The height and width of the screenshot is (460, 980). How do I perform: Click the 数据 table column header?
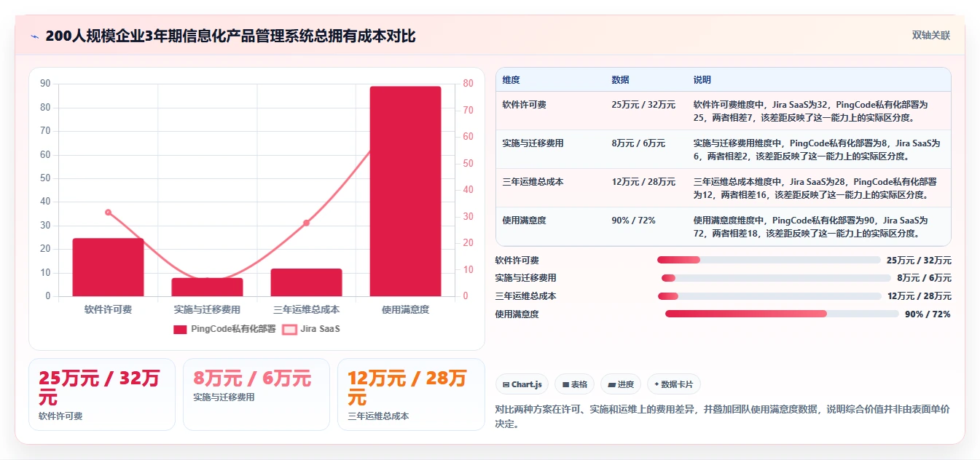(620, 80)
